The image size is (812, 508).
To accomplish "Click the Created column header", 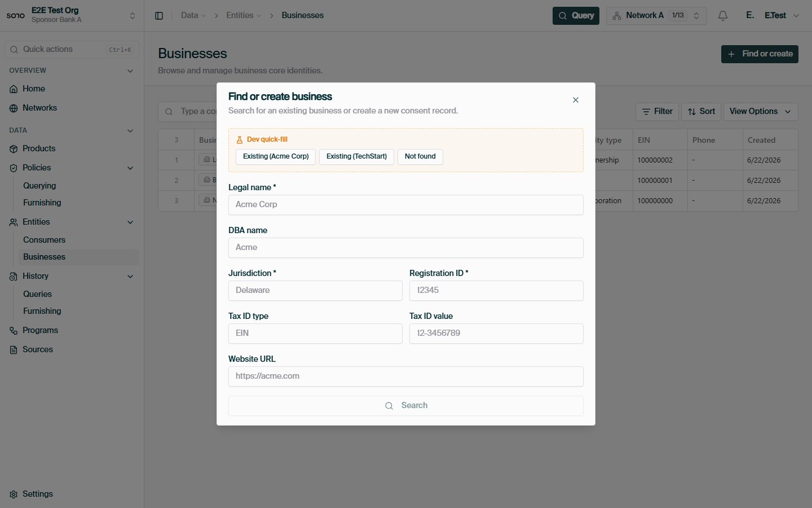I will pyautogui.click(x=770, y=140).
